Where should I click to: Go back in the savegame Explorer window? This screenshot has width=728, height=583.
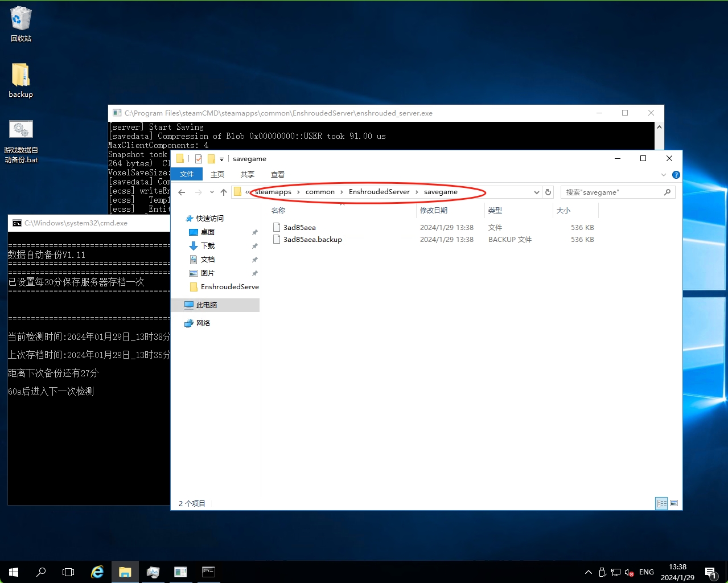click(x=182, y=192)
